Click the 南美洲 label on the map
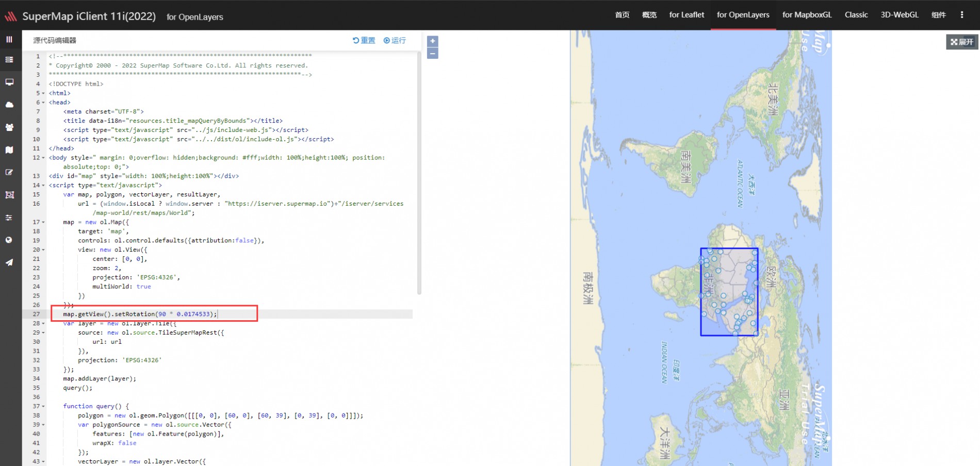Image resolution: width=980 pixels, height=466 pixels. click(x=685, y=167)
